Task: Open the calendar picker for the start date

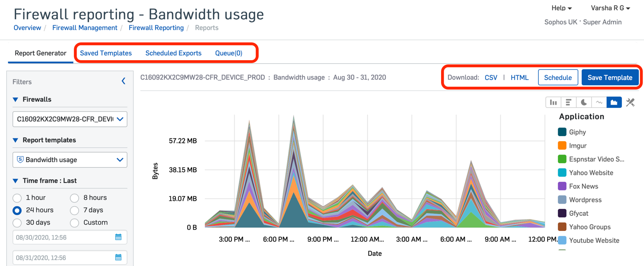Action: [x=118, y=237]
